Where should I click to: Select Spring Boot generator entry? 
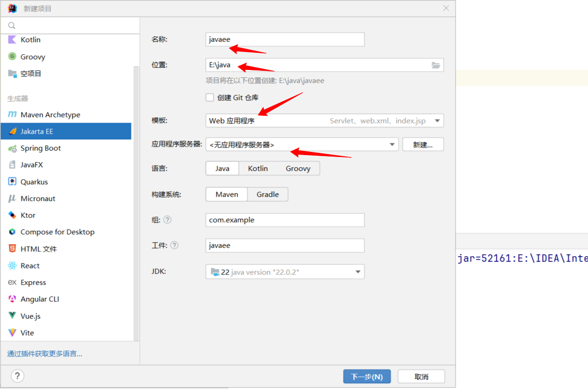pos(66,148)
